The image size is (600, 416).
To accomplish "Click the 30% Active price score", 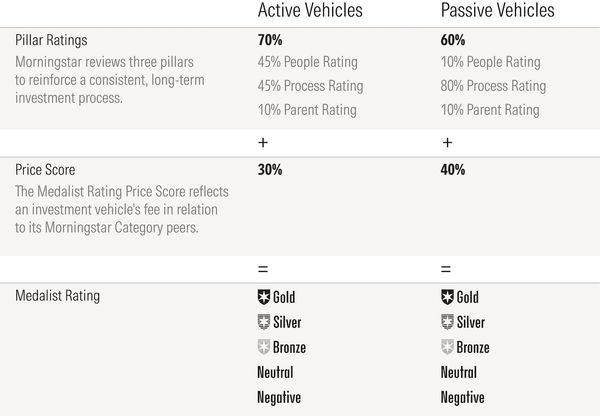I will tap(270, 170).
